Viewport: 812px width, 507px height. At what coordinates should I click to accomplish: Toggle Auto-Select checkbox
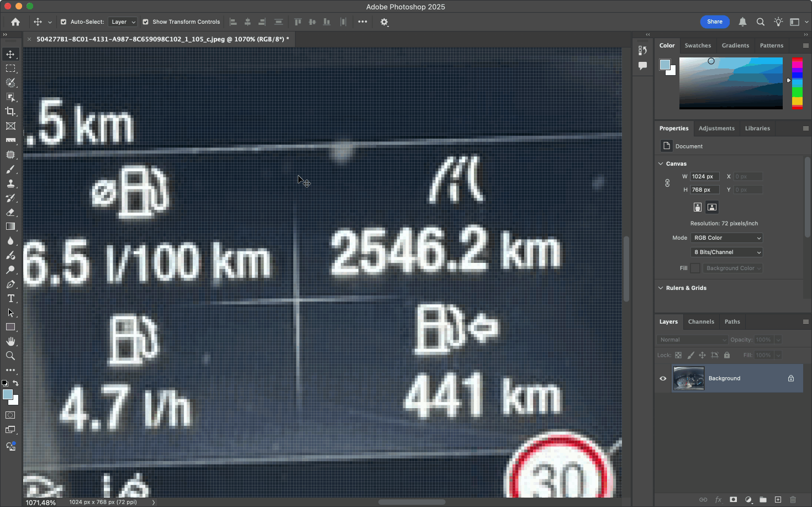point(64,22)
